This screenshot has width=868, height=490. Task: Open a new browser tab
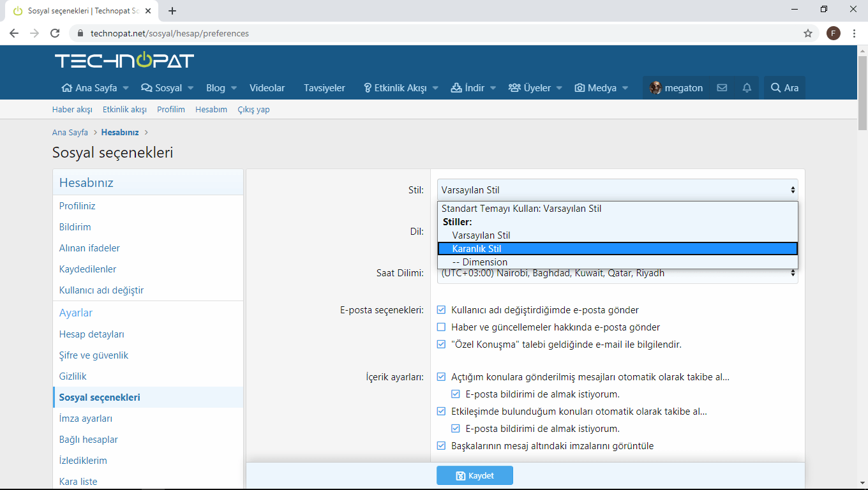pyautogui.click(x=172, y=11)
